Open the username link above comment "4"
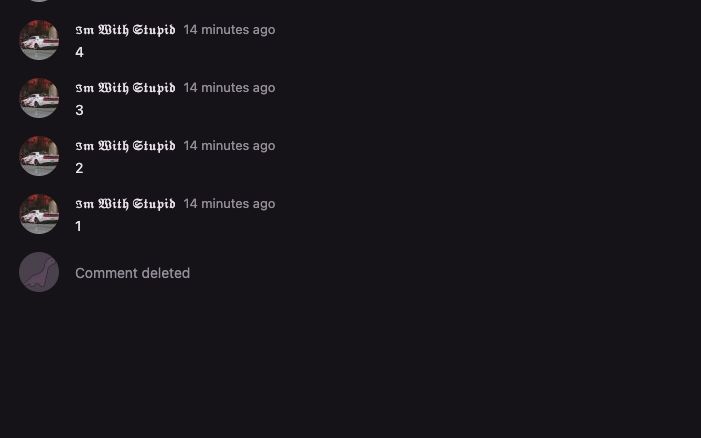 click(x=125, y=30)
